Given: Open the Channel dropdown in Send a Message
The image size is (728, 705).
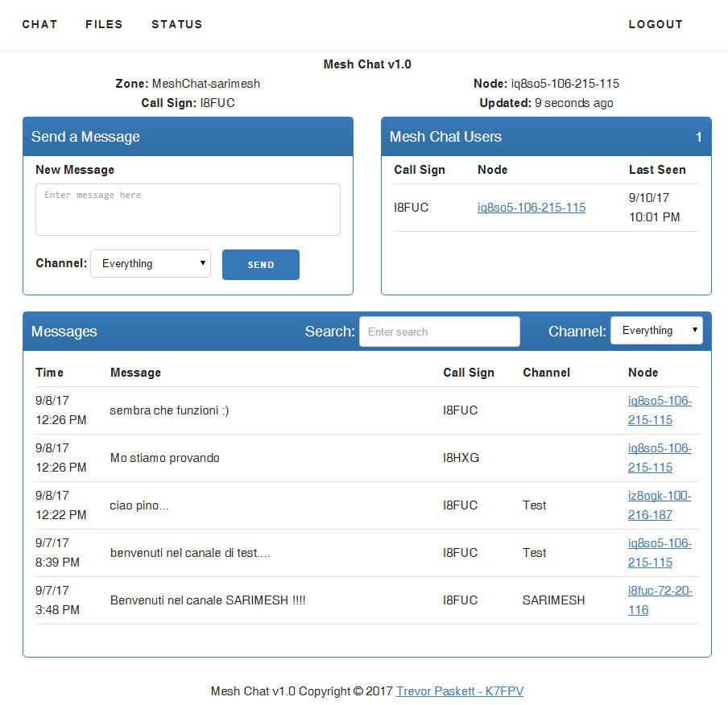Looking at the screenshot, I should click(151, 264).
